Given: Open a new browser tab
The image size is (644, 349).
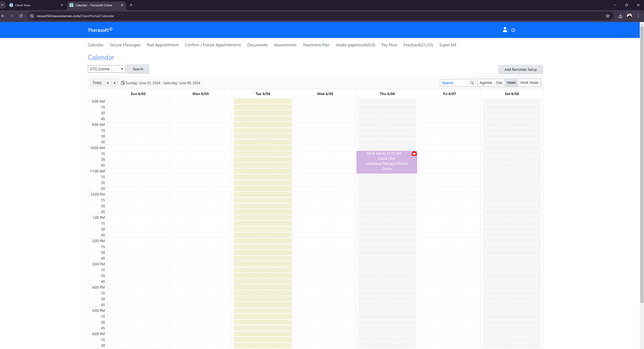Looking at the screenshot, I should (131, 5).
